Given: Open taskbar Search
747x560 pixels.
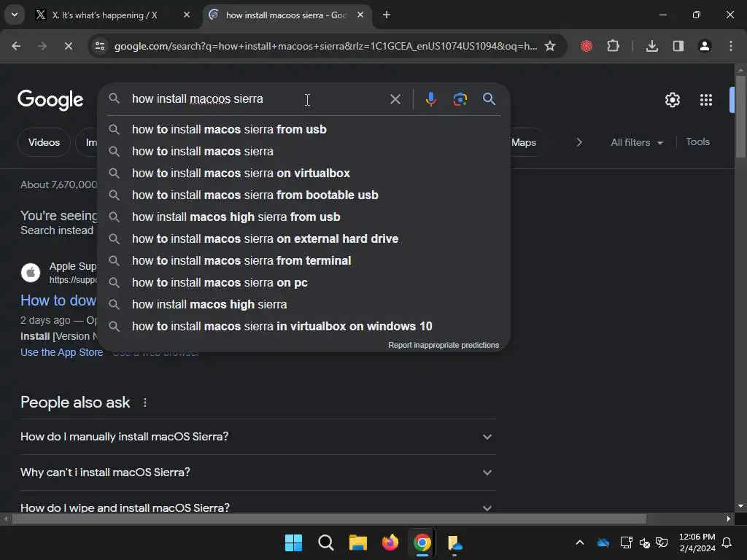Looking at the screenshot, I should 326,542.
